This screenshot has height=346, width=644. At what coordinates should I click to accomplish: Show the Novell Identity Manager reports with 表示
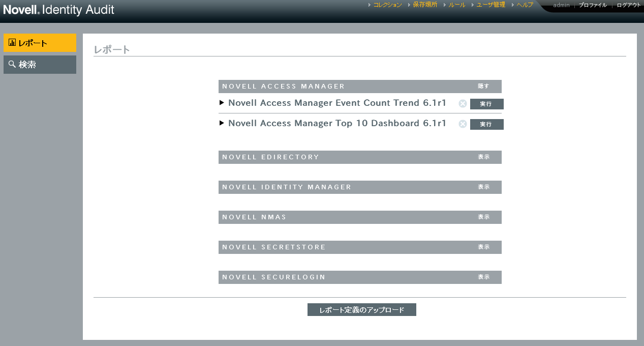[x=483, y=187]
